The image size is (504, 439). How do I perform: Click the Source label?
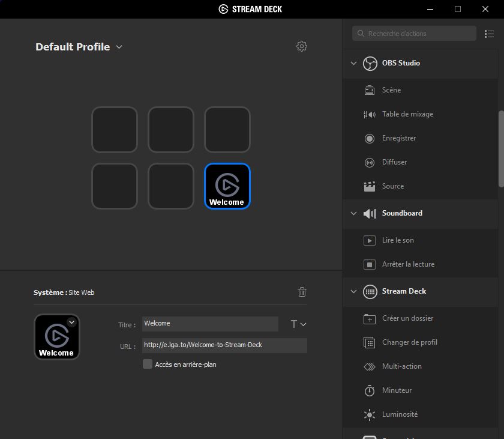pyautogui.click(x=393, y=186)
